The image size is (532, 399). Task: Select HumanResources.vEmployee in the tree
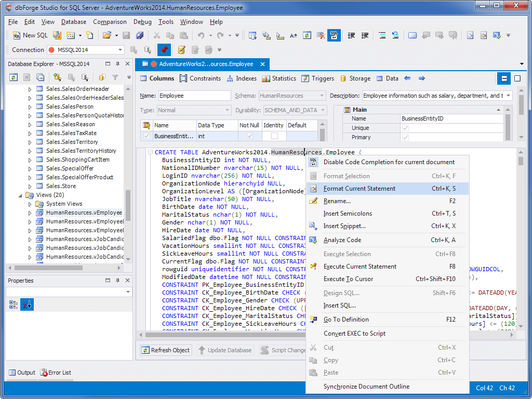click(84, 212)
